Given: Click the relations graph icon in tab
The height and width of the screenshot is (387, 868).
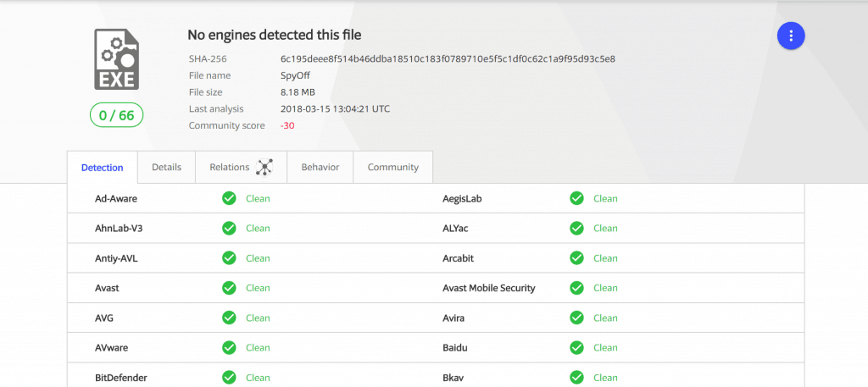Looking at the screenshot, I should pyautogui.click(x=264, y=167).
